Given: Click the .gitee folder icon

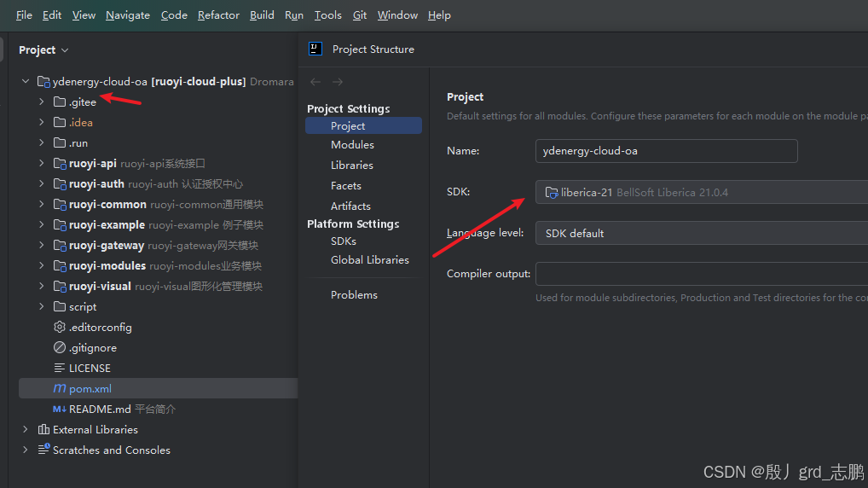Looking at the screenshot, I should pyautogui.click(x=60, y=102).
